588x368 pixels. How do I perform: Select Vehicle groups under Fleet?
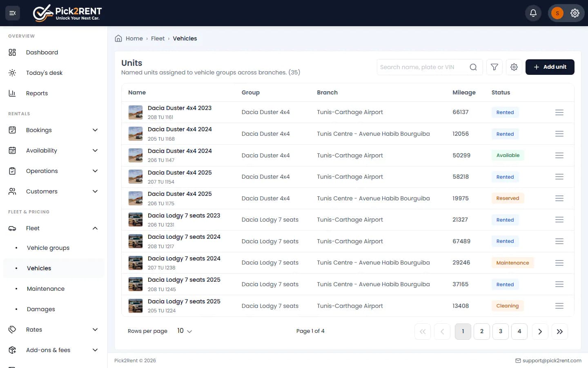53,248
